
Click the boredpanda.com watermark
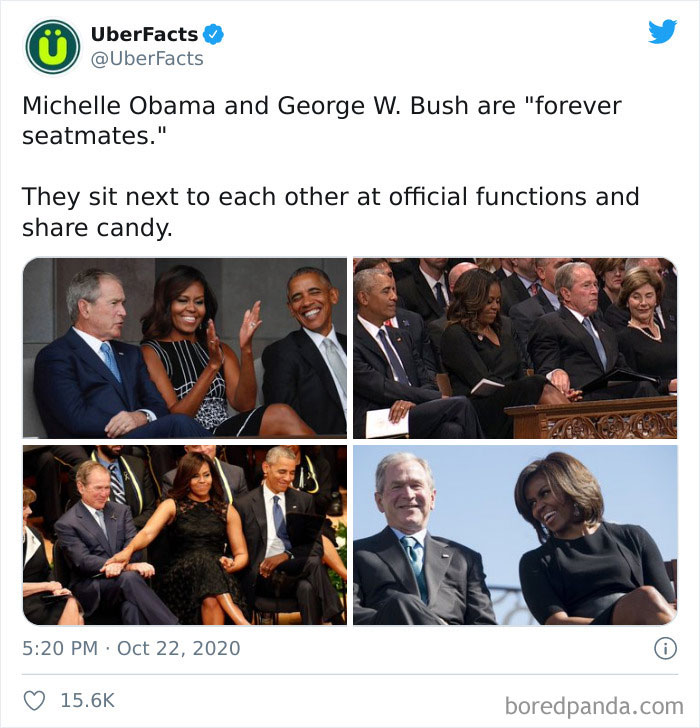tap(594, 706)
